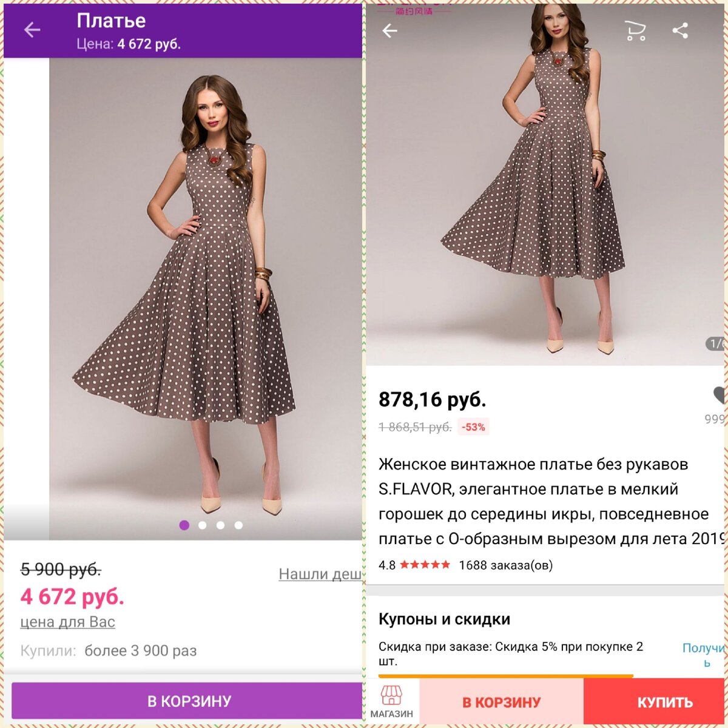Tap the цена для Вас link
The width and height of the screenshot is (728, 728).
(67, 622)
